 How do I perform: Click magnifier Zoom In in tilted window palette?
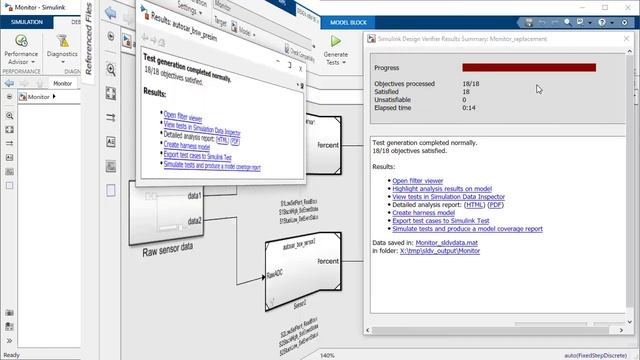pos(111,70)
